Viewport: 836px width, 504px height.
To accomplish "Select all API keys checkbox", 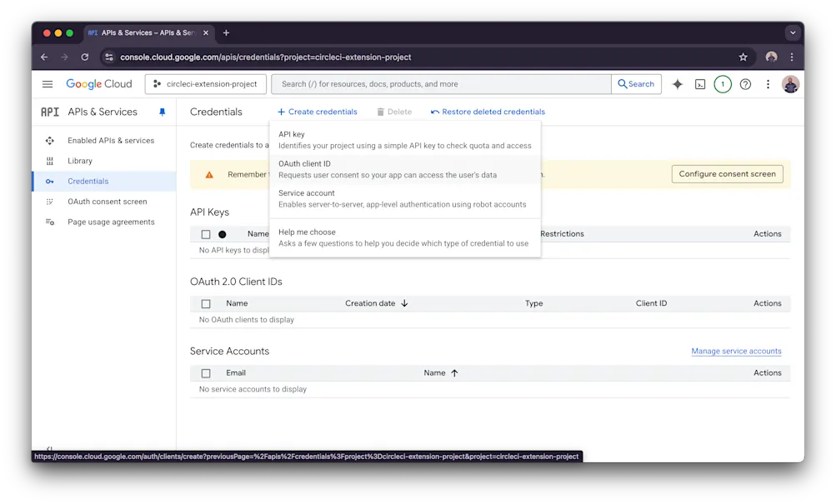I will point(206,234).
